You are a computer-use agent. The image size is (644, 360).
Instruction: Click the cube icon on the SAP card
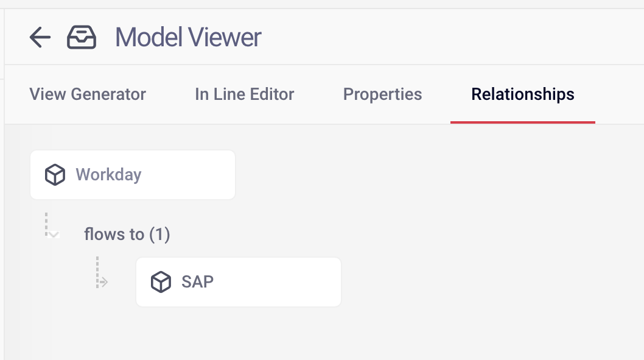(161, 282)
